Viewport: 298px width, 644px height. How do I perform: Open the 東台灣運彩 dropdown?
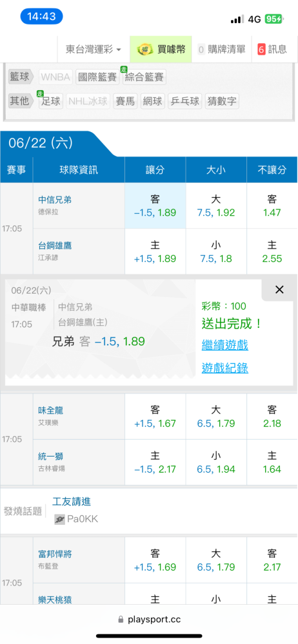pyautogui.click(x=94, y=50)
